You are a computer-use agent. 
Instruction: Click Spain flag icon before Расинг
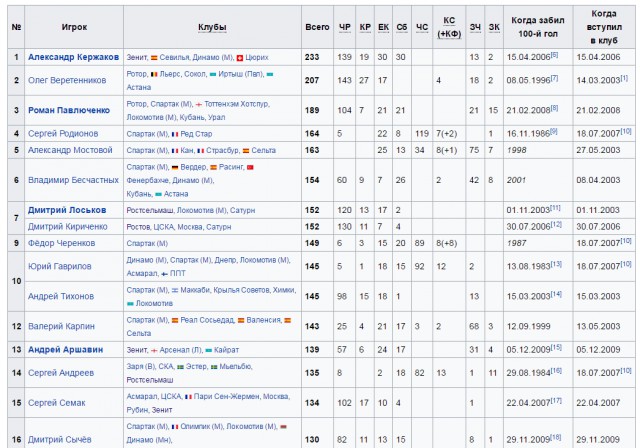(x=213, y=168)
